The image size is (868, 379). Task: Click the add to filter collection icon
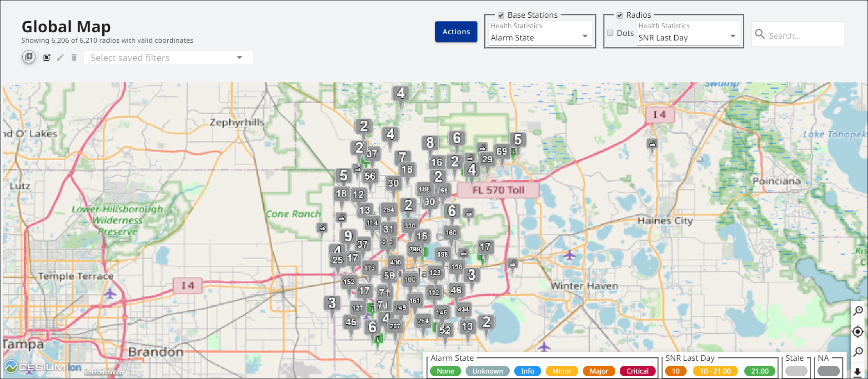point(29,57)
